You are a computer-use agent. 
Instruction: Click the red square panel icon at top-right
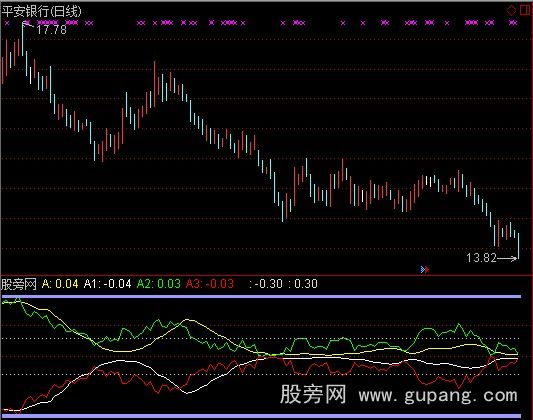point(526,10)
